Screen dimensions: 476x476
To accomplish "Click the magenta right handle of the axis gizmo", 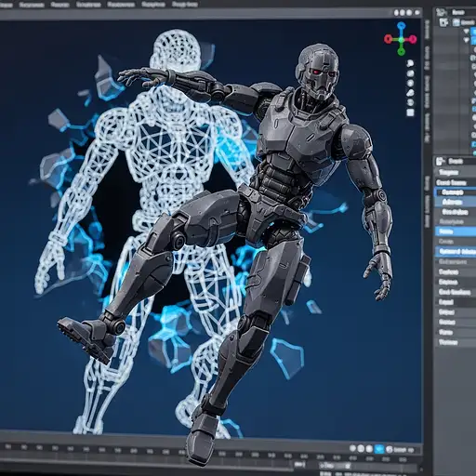I will click(x=413, y=39).
